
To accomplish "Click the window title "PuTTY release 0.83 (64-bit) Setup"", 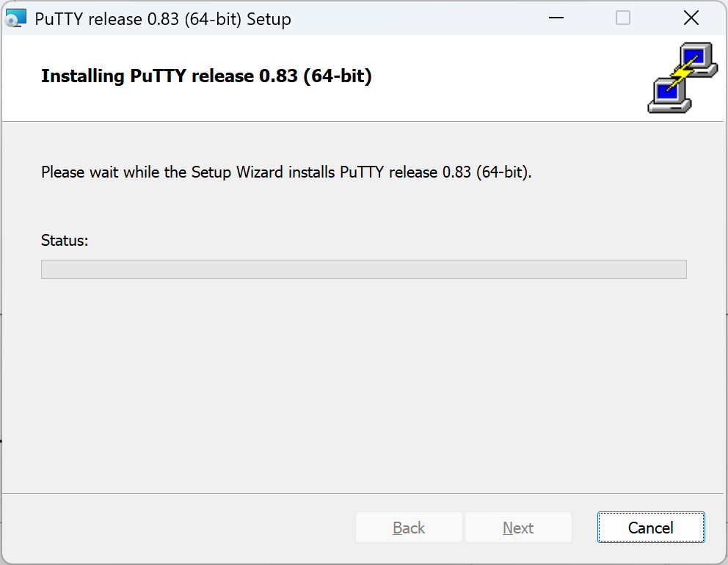I will 163,19.
